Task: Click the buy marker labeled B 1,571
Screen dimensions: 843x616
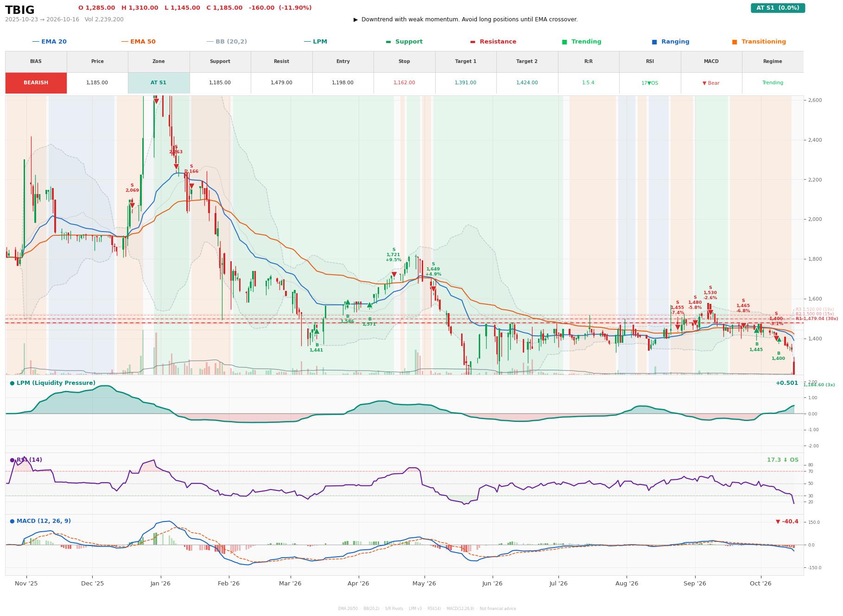Action: (x=369, y=305)
